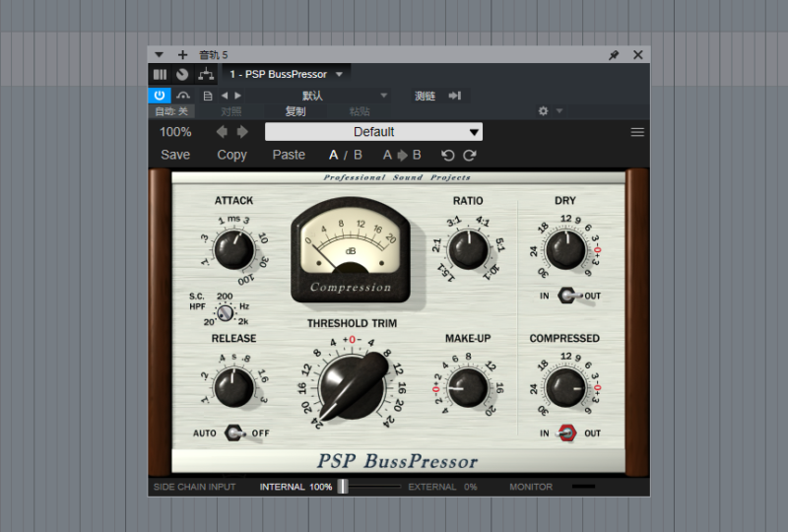Click the Save button
The width and height of the screenshot is (788, 532).
pyautogui.click(x=175, y=155)
